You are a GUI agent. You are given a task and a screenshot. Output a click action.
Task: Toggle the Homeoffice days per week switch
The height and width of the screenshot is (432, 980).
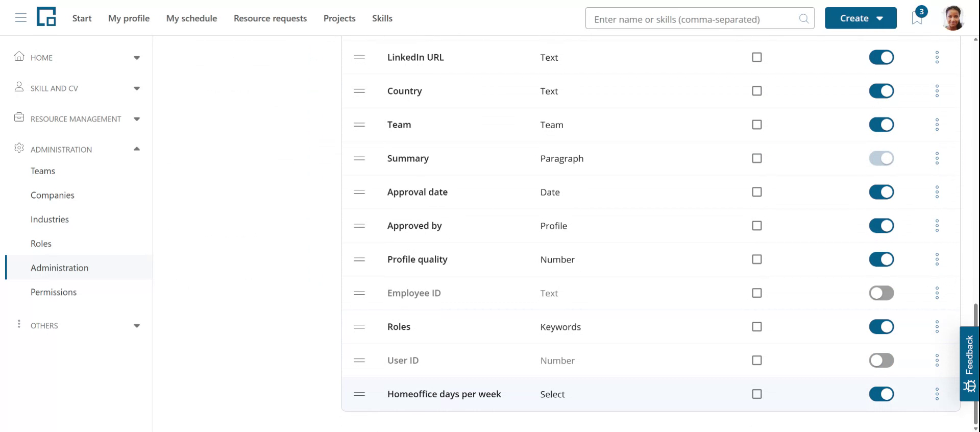[881, 394]
